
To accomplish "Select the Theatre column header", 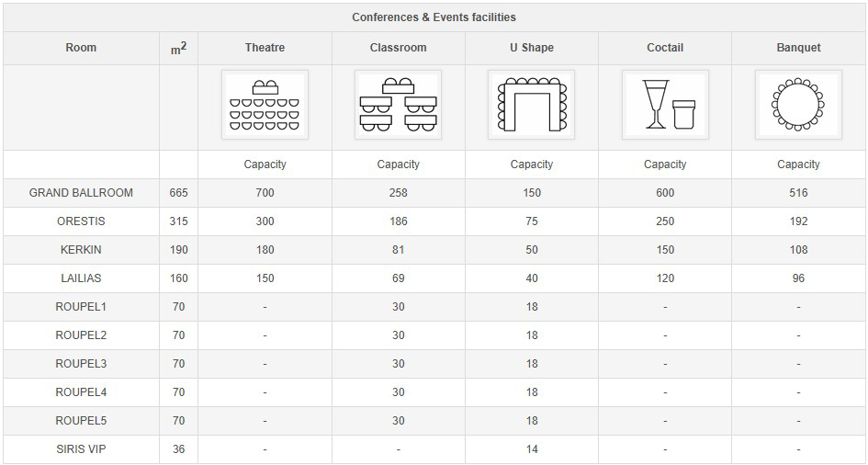I will [x=265, y=48].
